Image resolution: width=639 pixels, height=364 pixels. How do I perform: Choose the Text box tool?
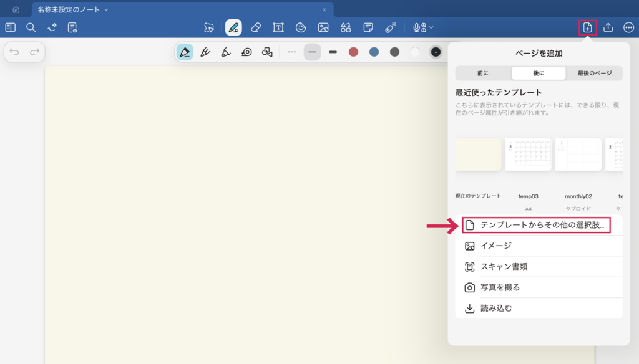point(278,27)
